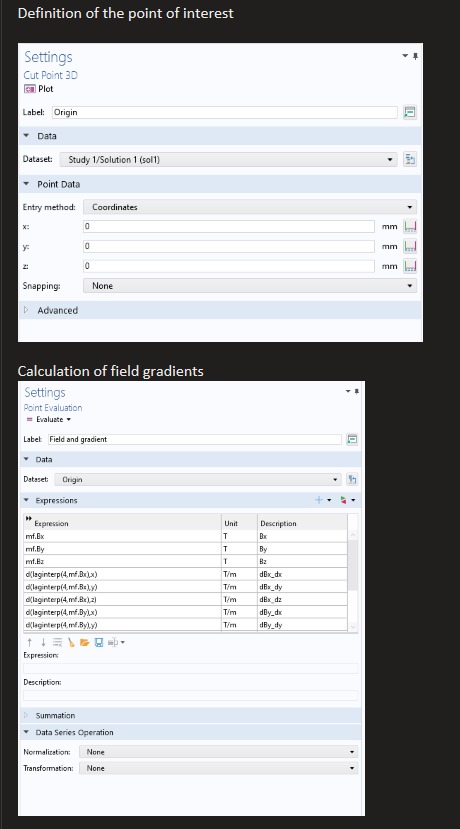Click the Save to File disk icon
This screenshot has width=460, height=829.
pyautogui.click(x=98, y=642)
